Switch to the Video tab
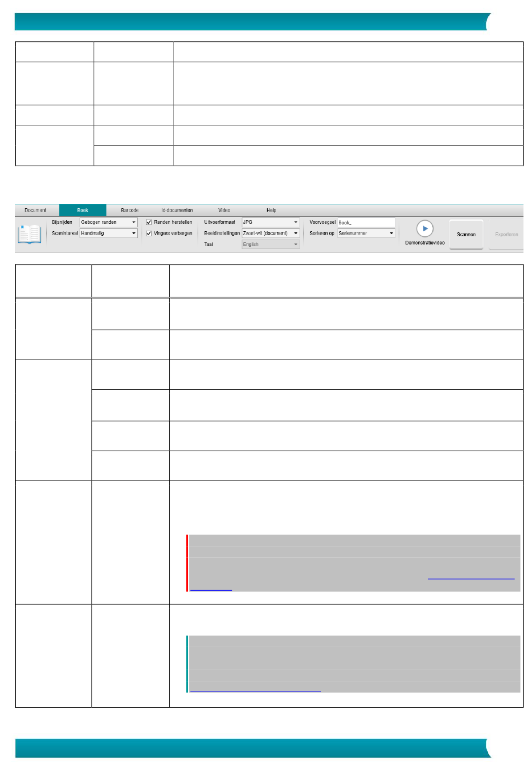This screenshot has width=532, height=762. pos(224,211)
